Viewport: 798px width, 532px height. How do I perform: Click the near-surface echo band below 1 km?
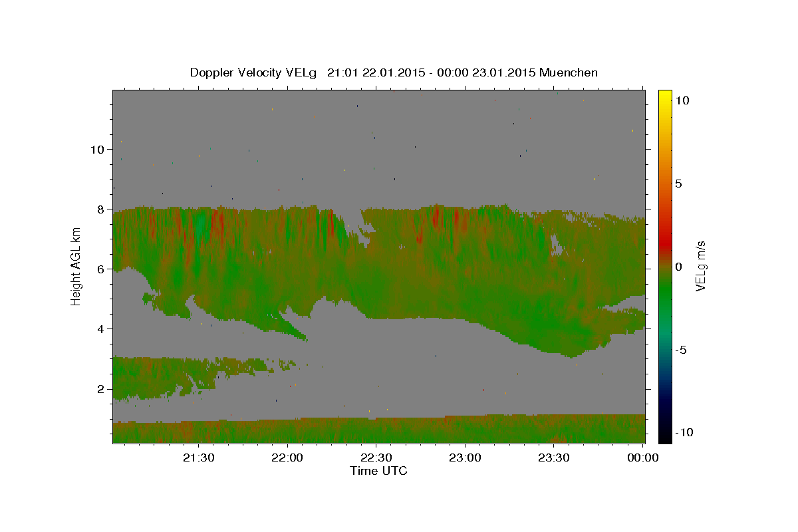(378, 430)
